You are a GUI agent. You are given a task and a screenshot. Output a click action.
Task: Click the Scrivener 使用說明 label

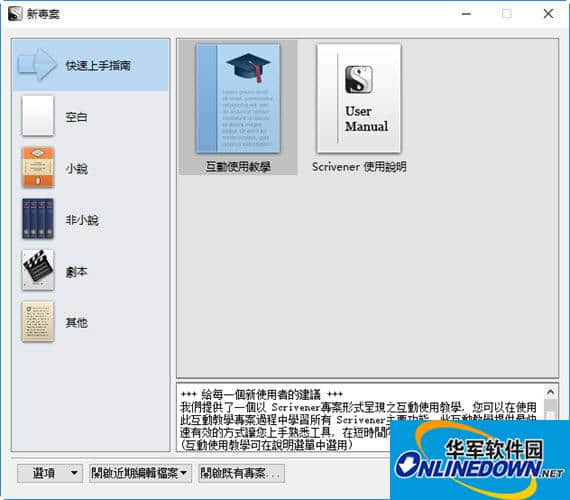pyautogui.click(x=359, y=167)
